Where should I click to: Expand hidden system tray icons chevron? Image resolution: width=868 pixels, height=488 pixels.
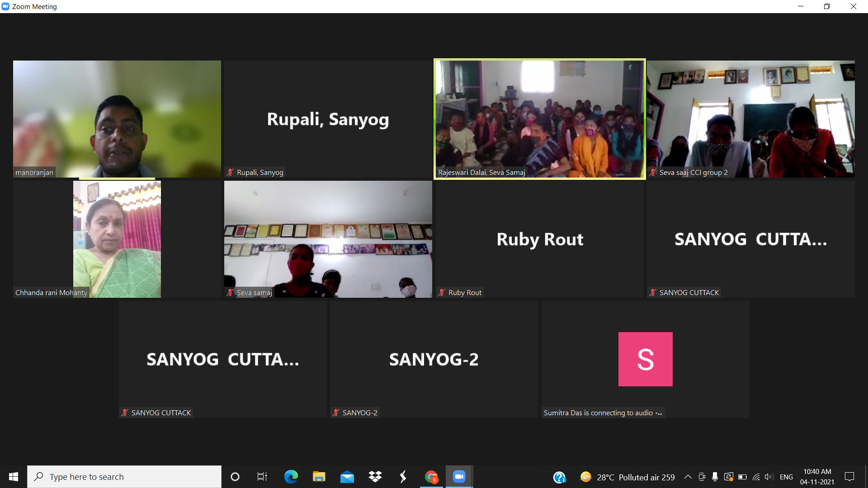688,477
